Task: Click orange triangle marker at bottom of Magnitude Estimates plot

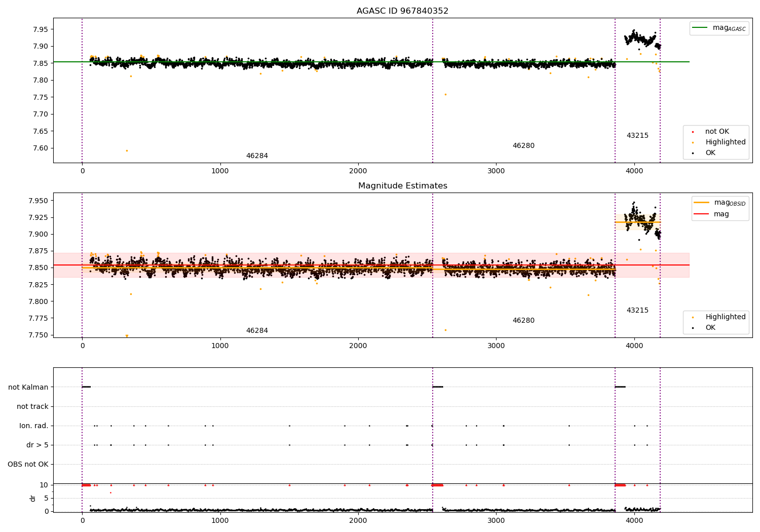Action: pos(127,336)
